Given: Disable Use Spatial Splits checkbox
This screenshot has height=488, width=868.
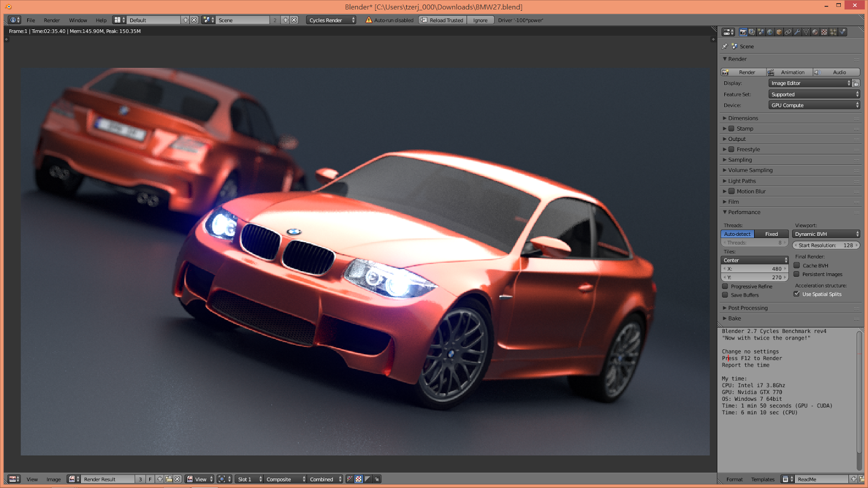Looking at the screenshot, I should tap(797, 294).
